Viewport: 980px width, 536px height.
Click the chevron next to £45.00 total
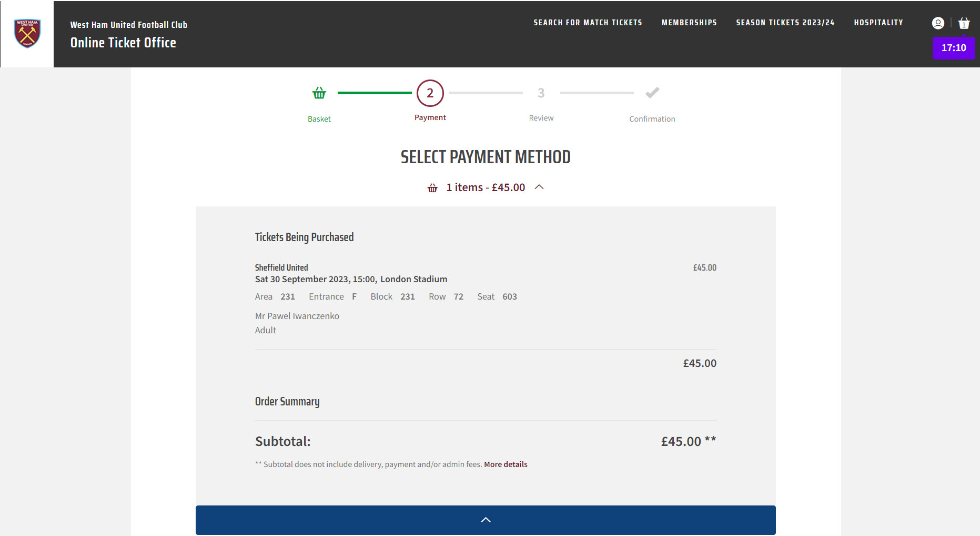pos(539,187)
